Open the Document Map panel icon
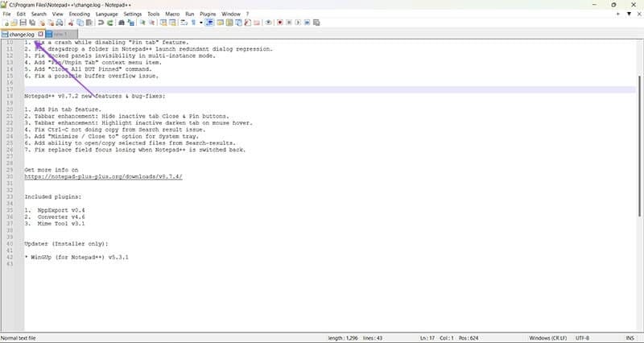 pos(229,23)
